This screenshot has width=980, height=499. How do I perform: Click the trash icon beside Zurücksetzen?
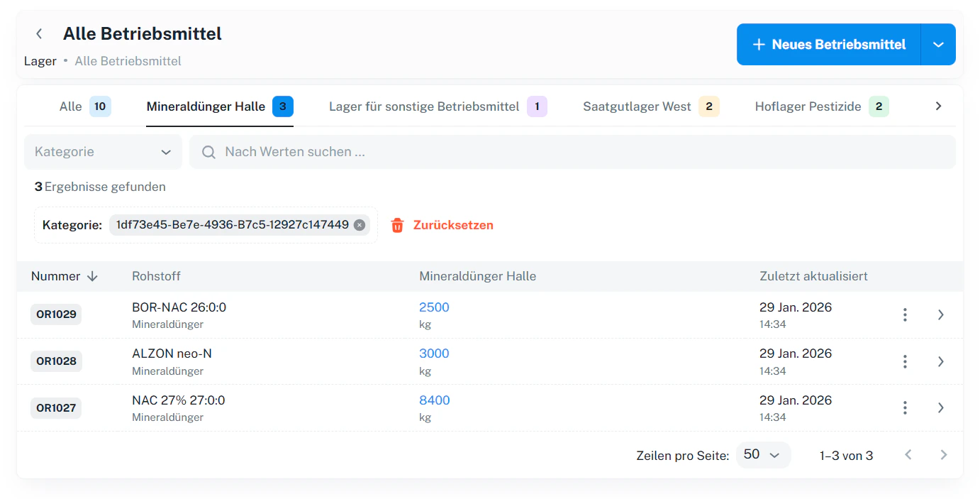click(397, 224)
